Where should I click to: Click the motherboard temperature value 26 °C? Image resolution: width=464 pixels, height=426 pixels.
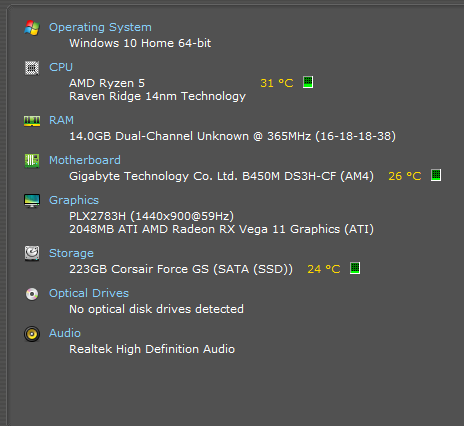405,176
